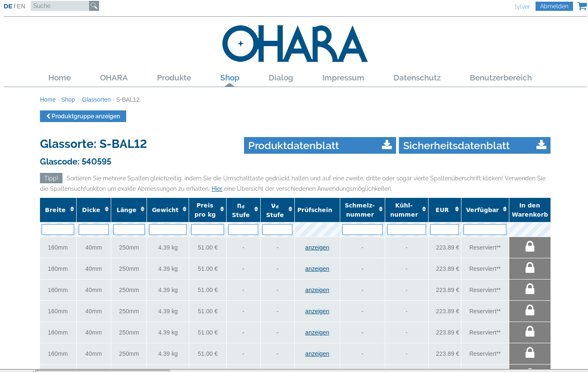Image resolution: width=588 pixels, height=372 pixels.
Task: Focus the Schmelznummer filter field
Action: point(362,230)
